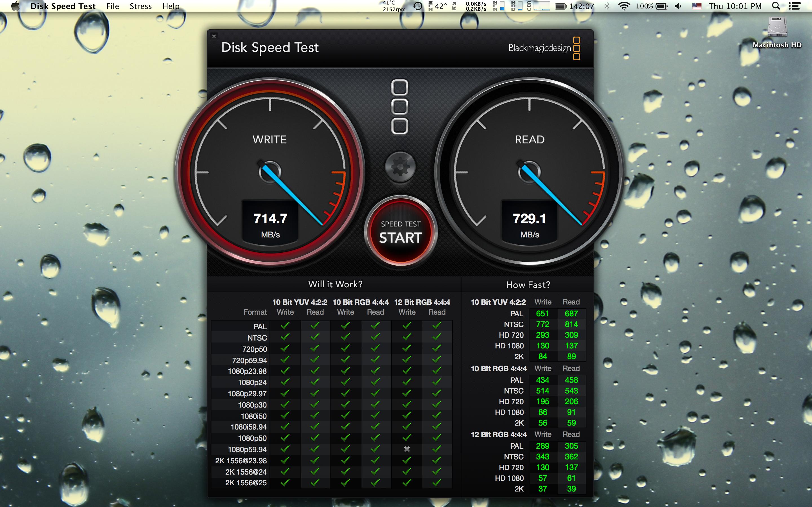Open the US flag input source menu
Viewport: 812px width, 507px height.
tap(697, 6)
